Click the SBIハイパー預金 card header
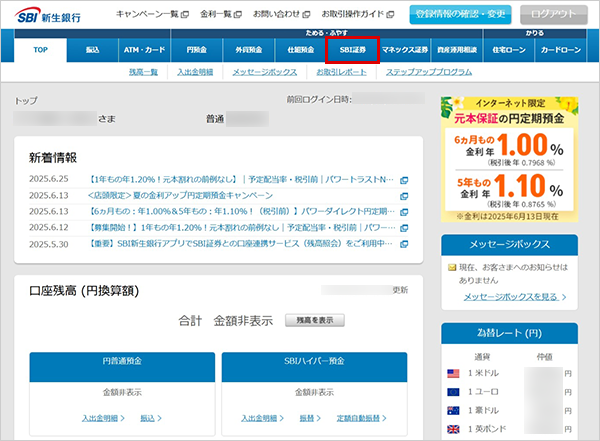600x441 pixels. click(314, 367)
